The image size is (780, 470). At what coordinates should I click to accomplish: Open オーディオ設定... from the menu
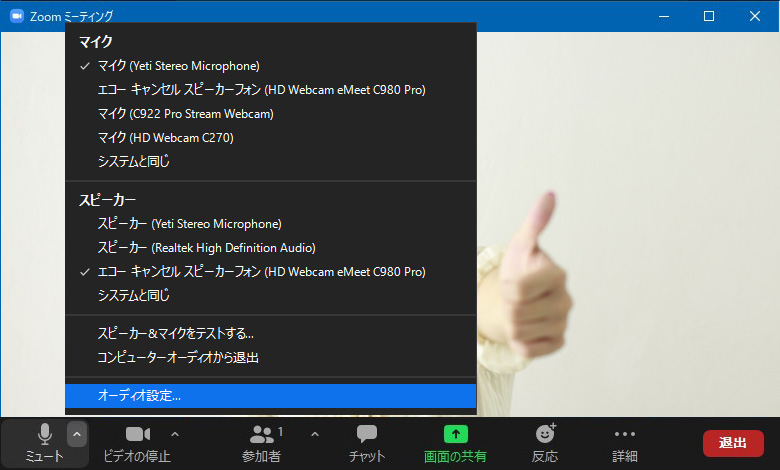[139, 396]
